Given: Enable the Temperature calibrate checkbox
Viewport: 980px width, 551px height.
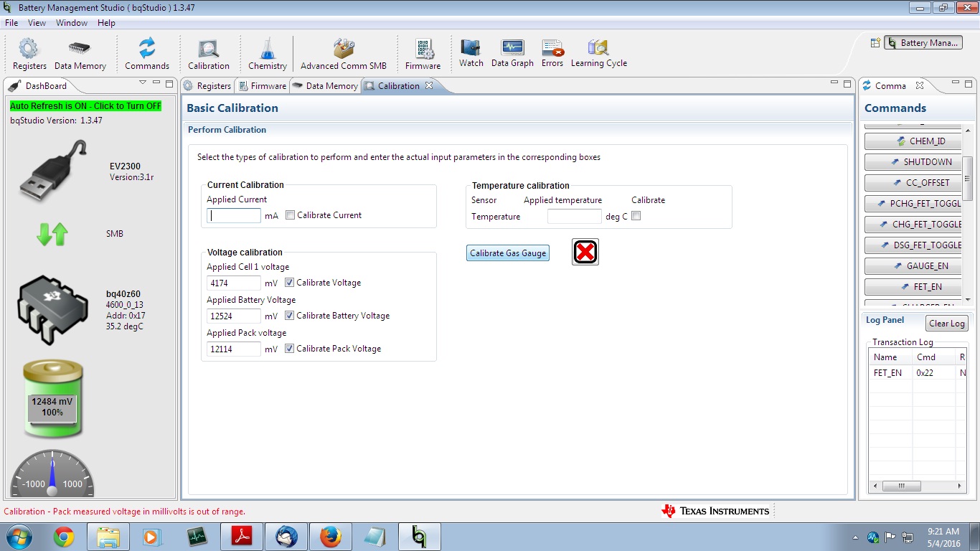Looking at the screenshot, I should point(636,216).
